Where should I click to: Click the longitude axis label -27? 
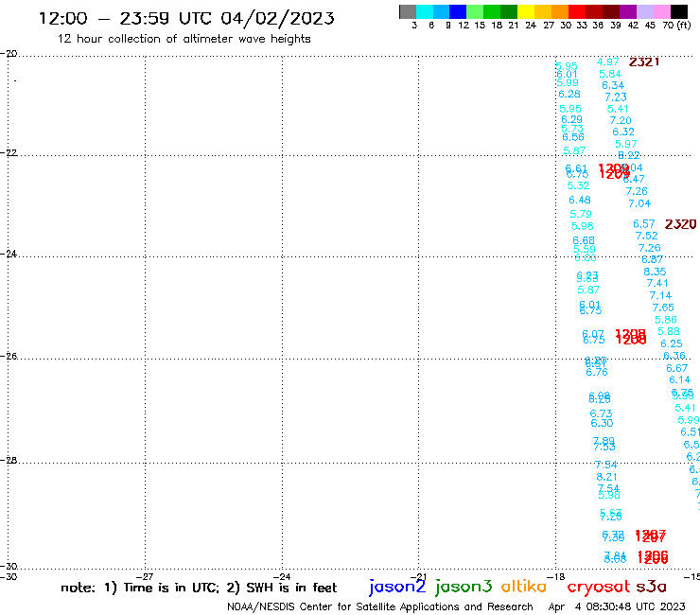[145, 576]
